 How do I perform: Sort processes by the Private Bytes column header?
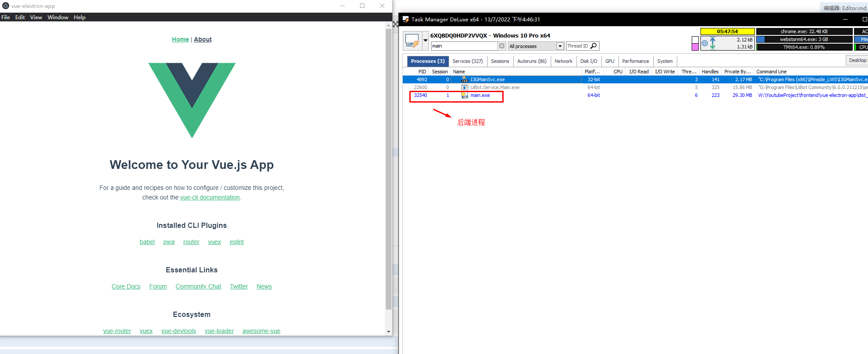(x=737, y=72)
